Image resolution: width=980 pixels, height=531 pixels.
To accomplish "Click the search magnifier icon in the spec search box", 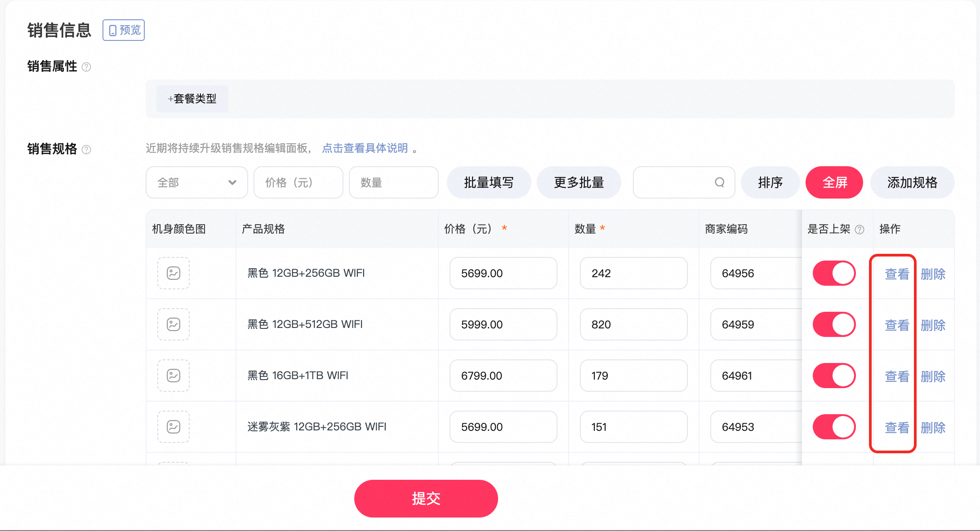I will [719, 182].
